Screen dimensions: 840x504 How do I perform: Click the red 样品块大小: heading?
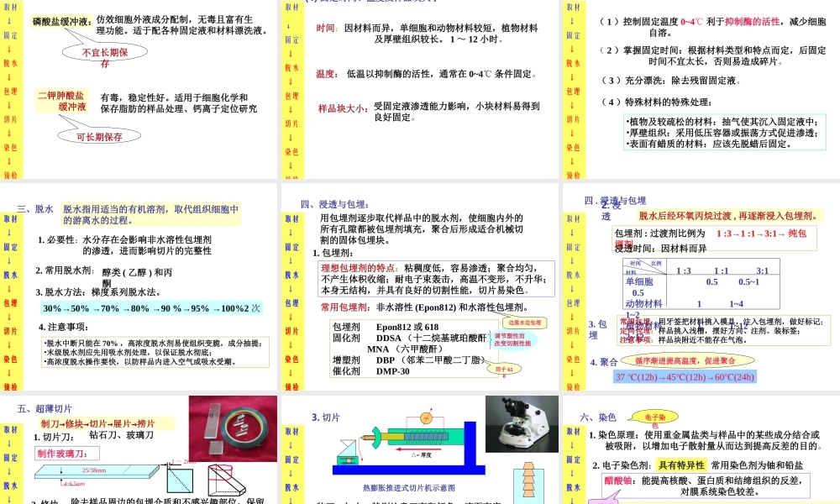click(x=343, y=108)
